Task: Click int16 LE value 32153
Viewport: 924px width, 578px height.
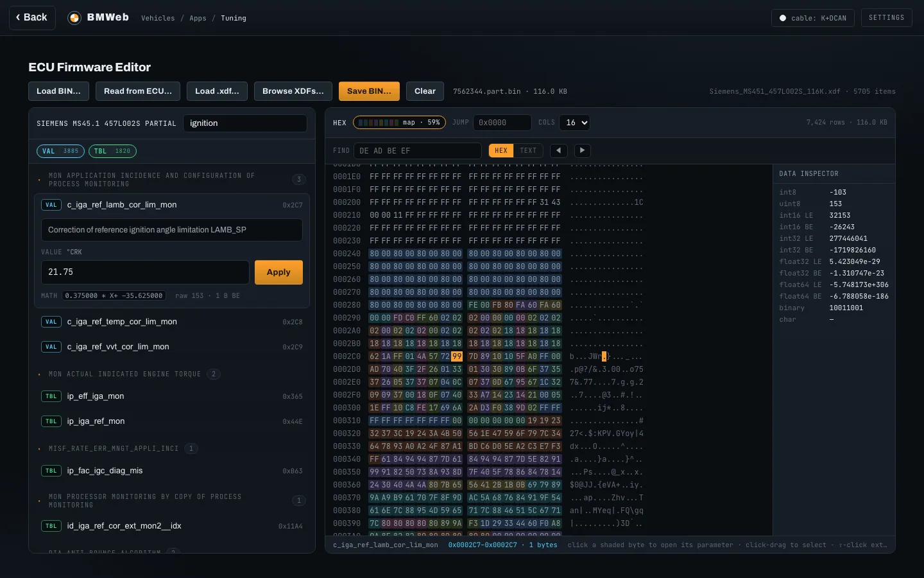Action: [840, 215]
